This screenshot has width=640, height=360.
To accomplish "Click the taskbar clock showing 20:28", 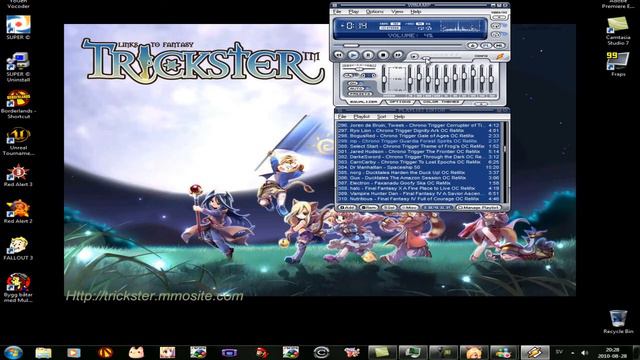I will [x=612, y=352].
